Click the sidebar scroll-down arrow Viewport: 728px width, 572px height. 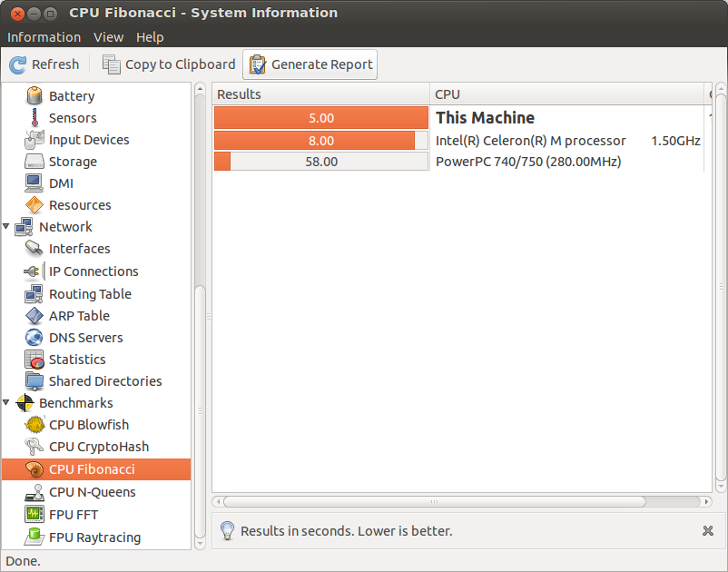[x=200, y=544]
